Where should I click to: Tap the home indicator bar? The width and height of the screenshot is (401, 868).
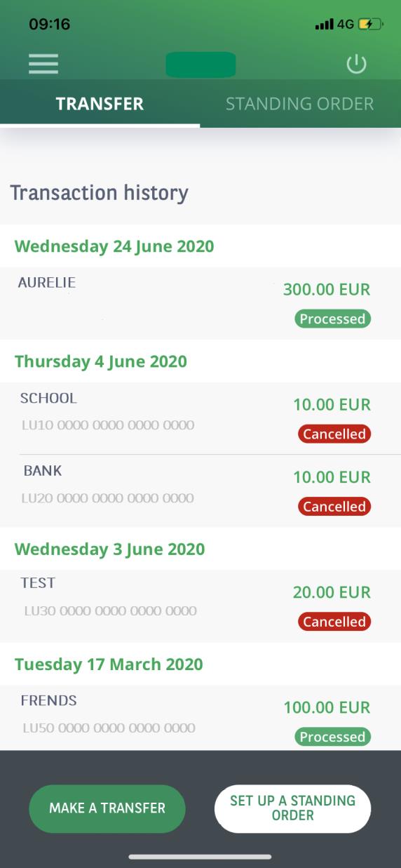200,857
